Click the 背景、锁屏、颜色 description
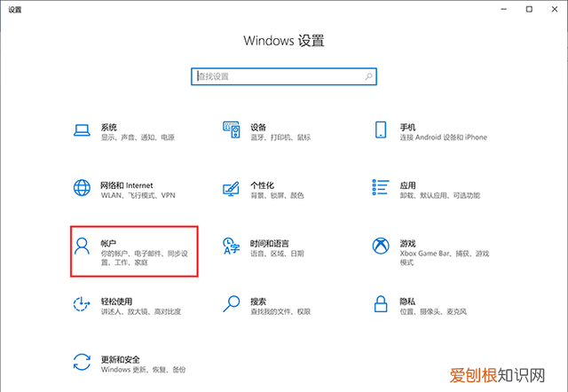 pyautogui.click(x=277, y=195)
